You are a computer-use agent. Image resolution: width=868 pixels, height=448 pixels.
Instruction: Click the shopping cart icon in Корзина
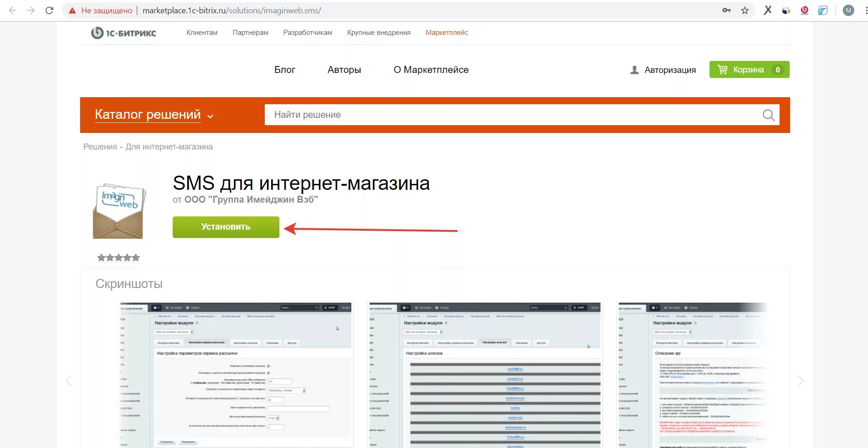722,70
